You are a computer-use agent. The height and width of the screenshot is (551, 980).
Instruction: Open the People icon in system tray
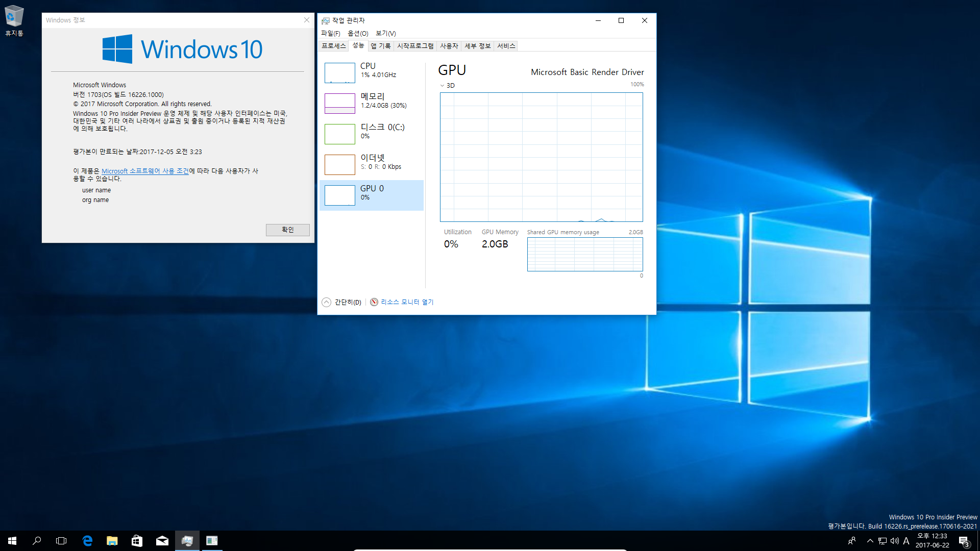click(x=851, y=541)
